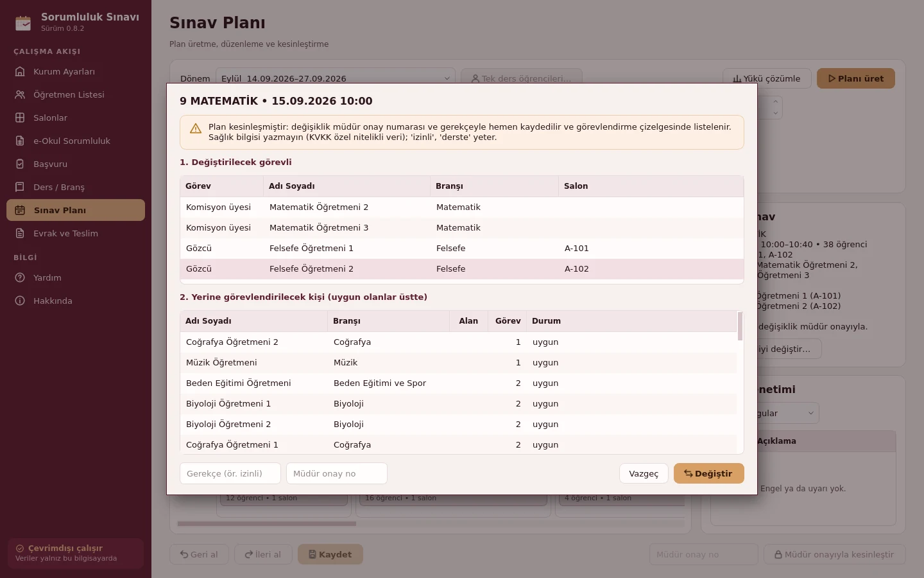Open the Dönem dropdown
This screenshot has height=578, width=924.
coord(336,78)
